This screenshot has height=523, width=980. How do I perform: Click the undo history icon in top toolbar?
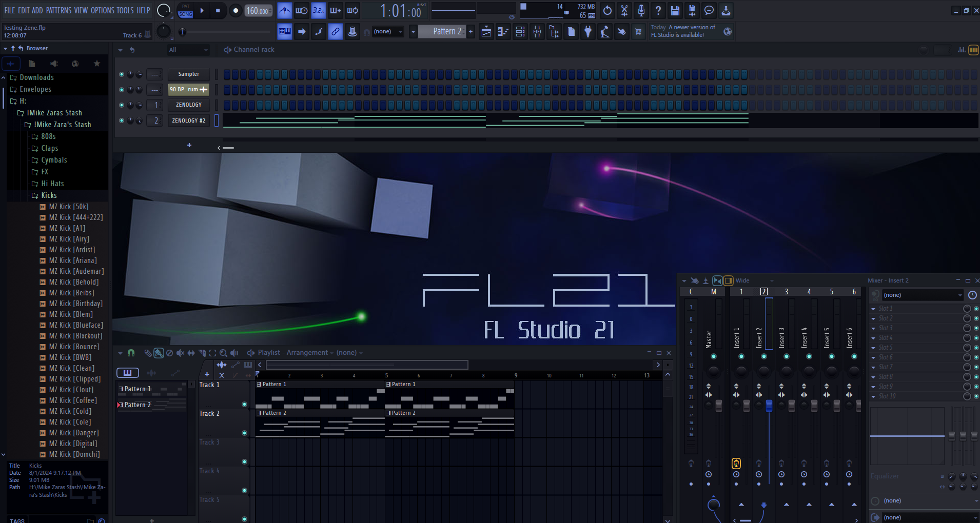(x=607, y=10)
